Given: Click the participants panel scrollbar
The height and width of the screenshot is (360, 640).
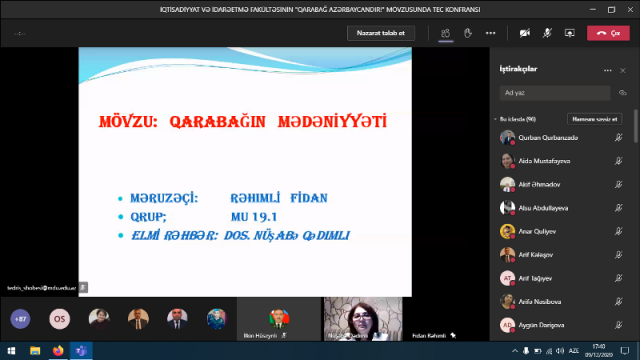Looking at the screenshot, I should 636,126.
